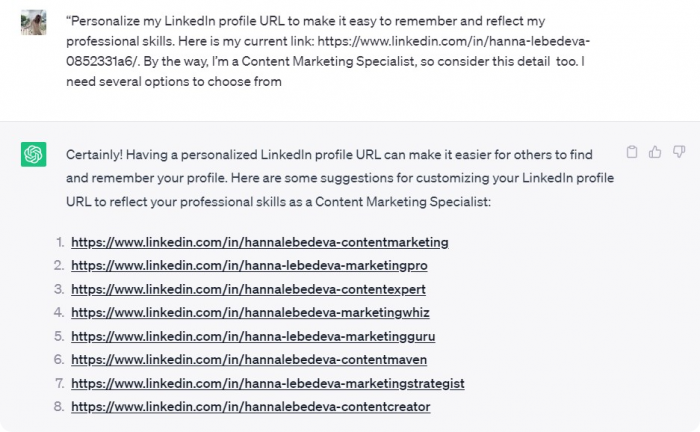Open the hannalebedeva-contentcreator link
The image size is (700, 432).
point(251,407)
